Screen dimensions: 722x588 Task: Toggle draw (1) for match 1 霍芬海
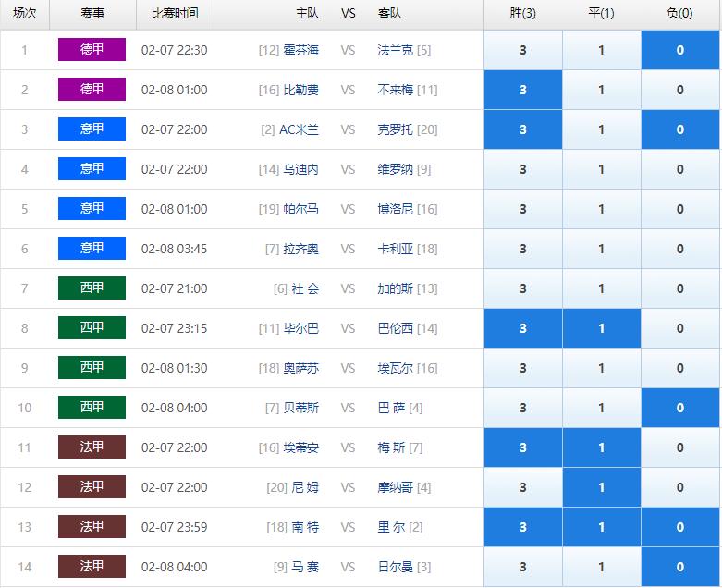pos(602,50)
